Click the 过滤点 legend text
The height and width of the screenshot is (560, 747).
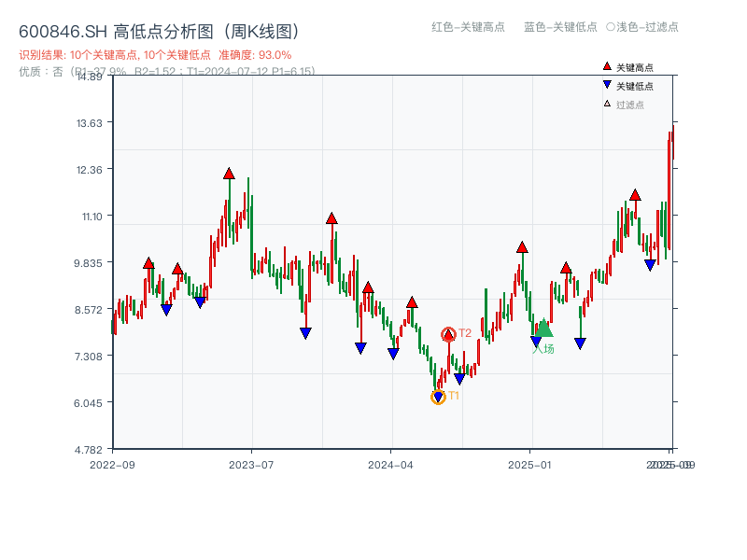(629, 105)
